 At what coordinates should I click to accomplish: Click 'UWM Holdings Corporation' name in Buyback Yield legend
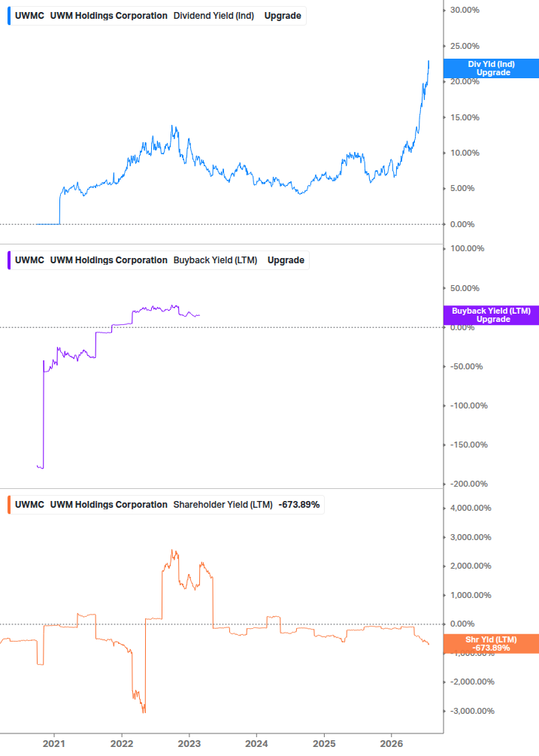point(109,260)
